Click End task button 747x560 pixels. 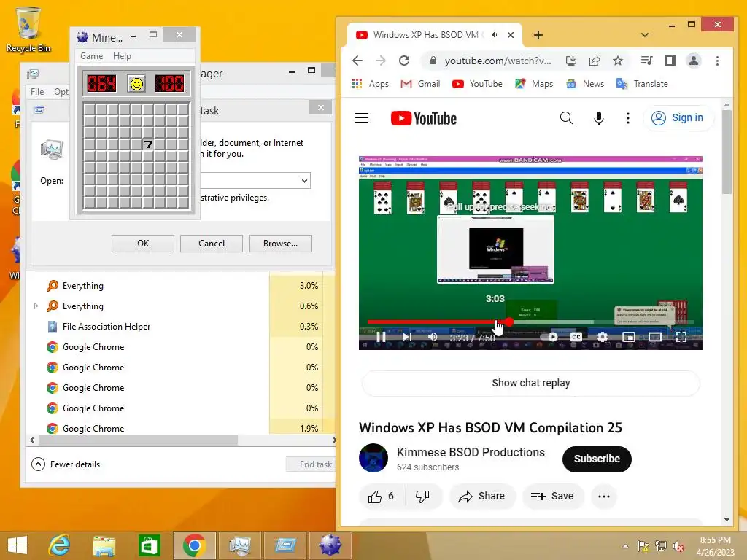click(312, 464)
